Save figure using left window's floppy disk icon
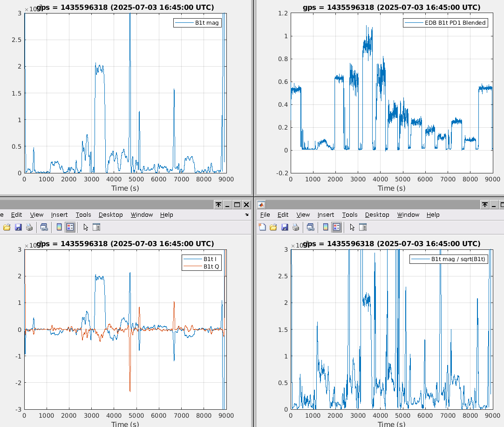The image size is (504, 427). [x=18, y=227]
